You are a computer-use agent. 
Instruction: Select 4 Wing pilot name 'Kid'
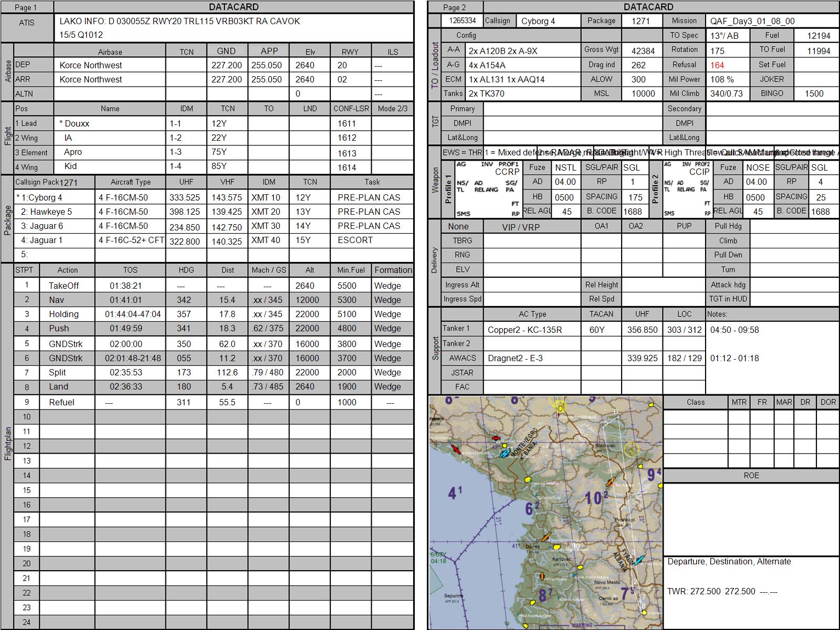(70, 166)
